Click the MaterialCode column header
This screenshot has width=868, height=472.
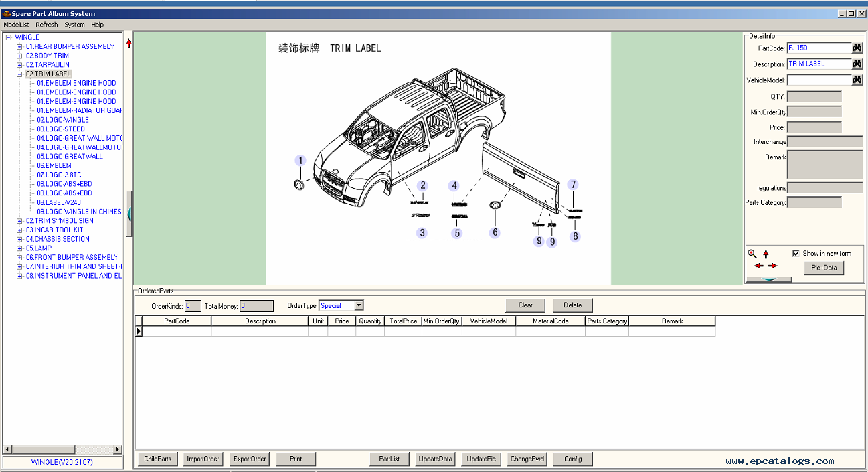551,321
